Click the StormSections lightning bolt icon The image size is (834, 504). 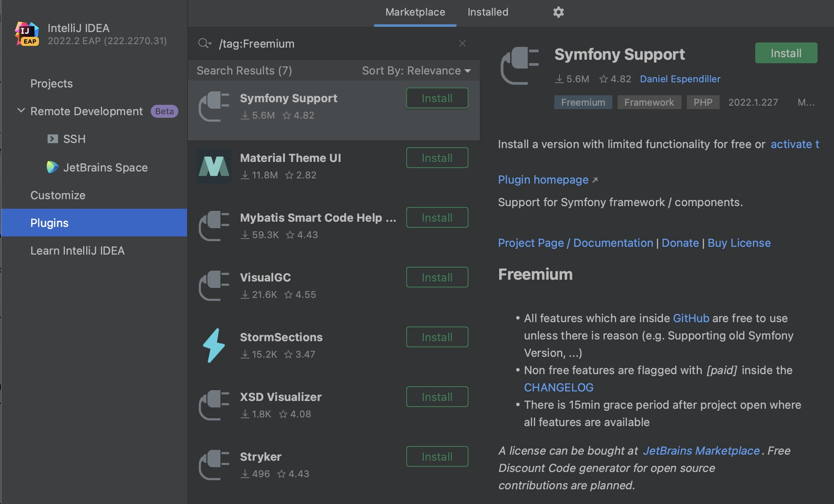(214, 346)
